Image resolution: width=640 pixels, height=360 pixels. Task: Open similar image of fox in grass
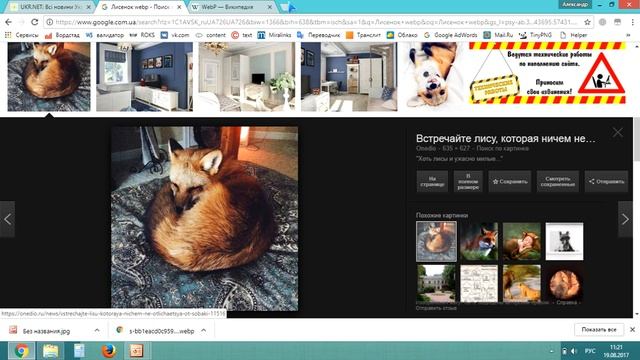[x=479, y=241]
